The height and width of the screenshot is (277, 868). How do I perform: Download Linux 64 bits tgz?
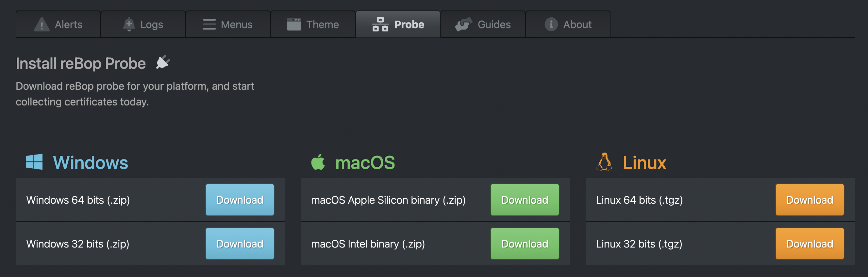coord(810,200)
